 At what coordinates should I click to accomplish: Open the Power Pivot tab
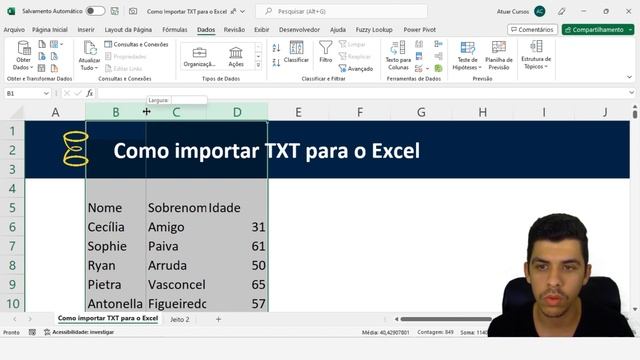[420, 29]
